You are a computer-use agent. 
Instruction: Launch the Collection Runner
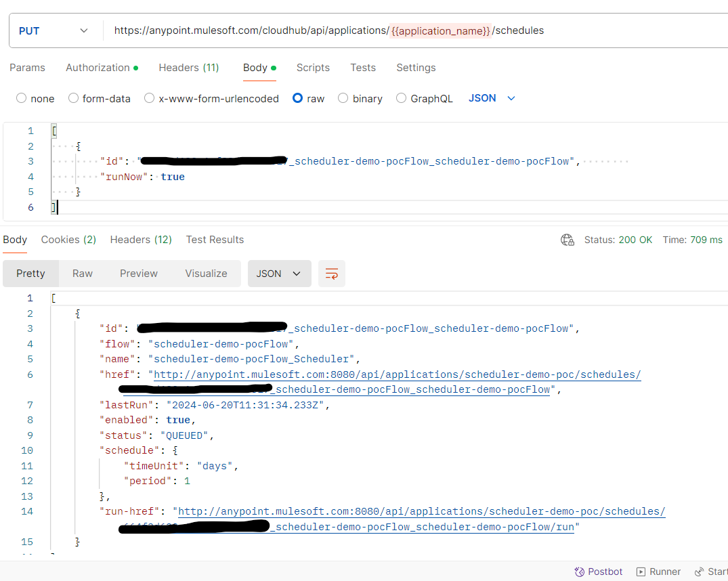pyautogui.click(x=658, y=572)
